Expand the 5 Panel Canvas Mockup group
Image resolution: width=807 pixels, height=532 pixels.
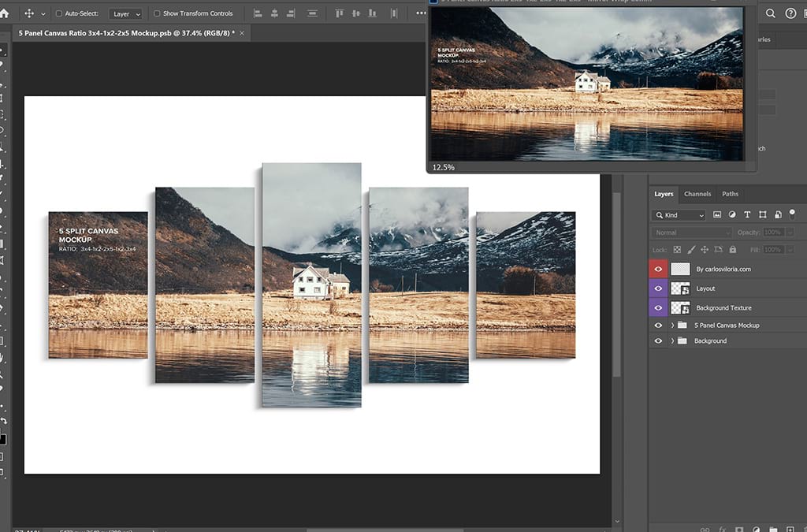(672, 326)
